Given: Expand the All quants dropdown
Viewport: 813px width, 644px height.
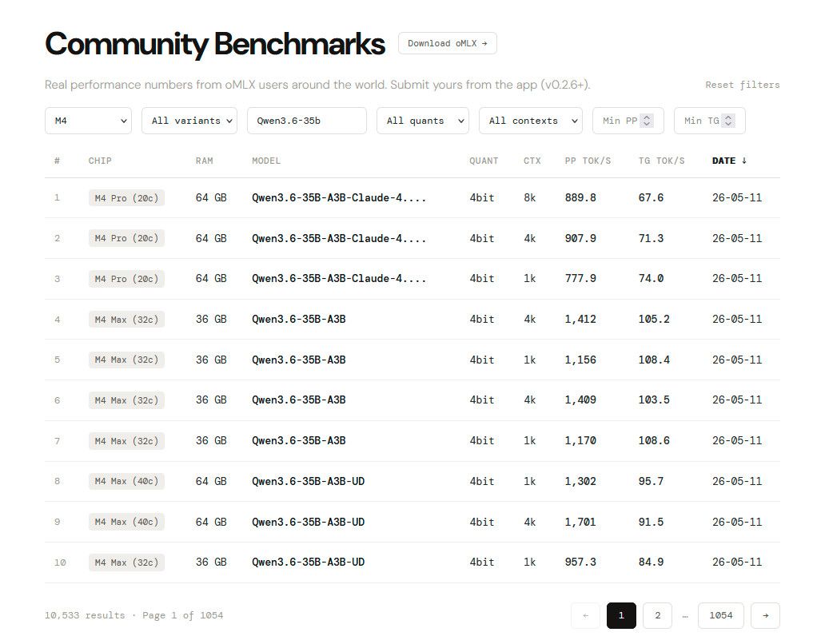Looking at the screenshot, I should [x=423, y=121].
